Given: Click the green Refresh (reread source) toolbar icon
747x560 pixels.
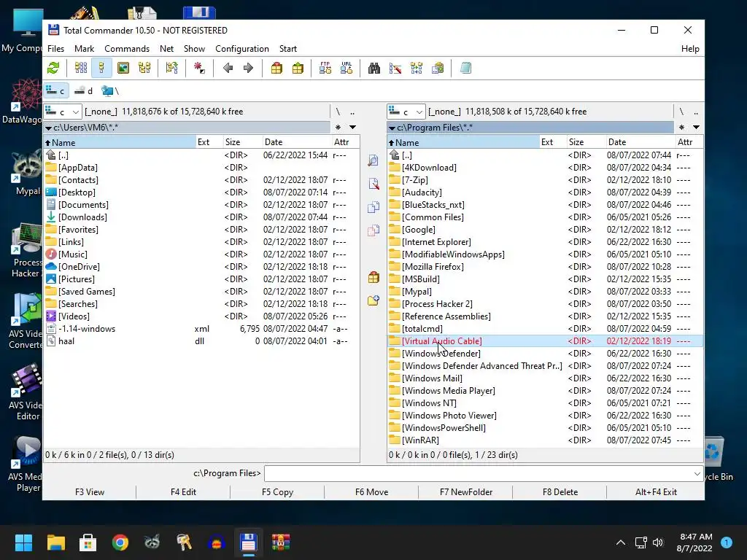Looking at the screenshot, I should 53,68.
